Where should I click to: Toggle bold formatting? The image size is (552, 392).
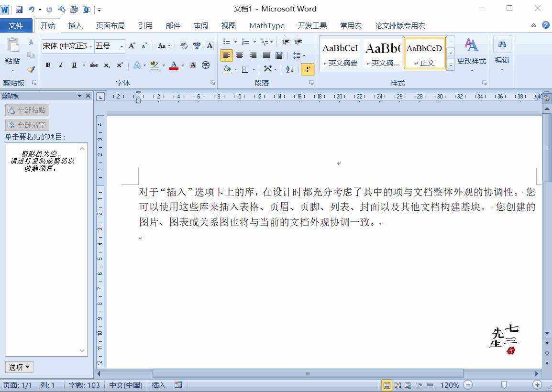tap(47, 65)
